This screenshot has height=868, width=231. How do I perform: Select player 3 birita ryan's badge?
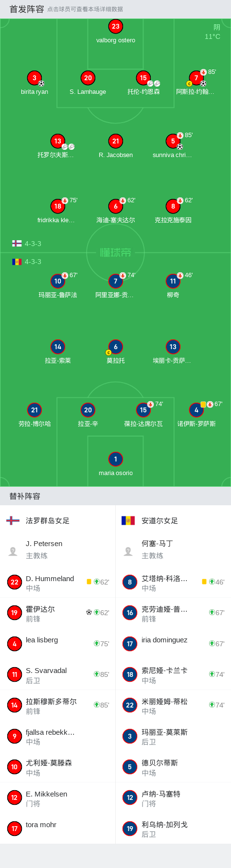(35, 78)
